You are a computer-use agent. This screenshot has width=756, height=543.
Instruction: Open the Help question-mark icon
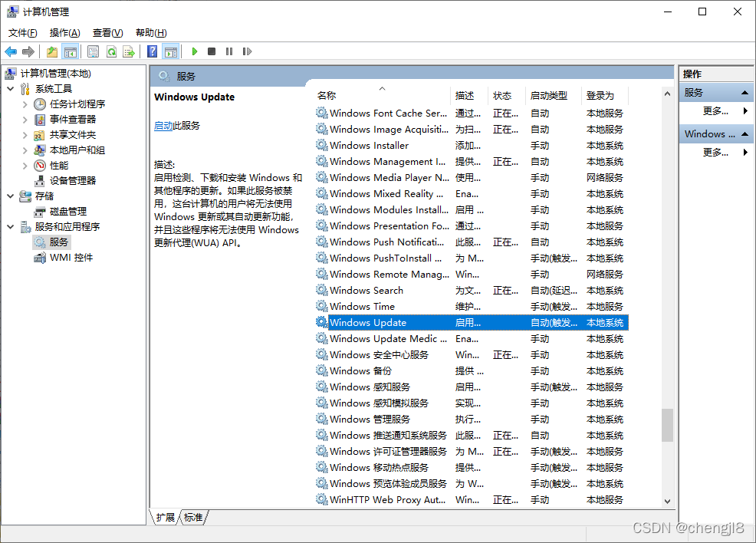pyautogui.click(x=153, y=51)
